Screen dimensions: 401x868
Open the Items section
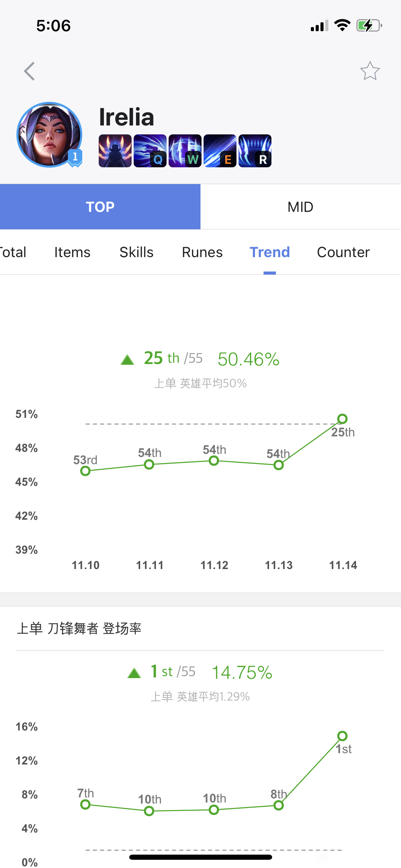72,252
